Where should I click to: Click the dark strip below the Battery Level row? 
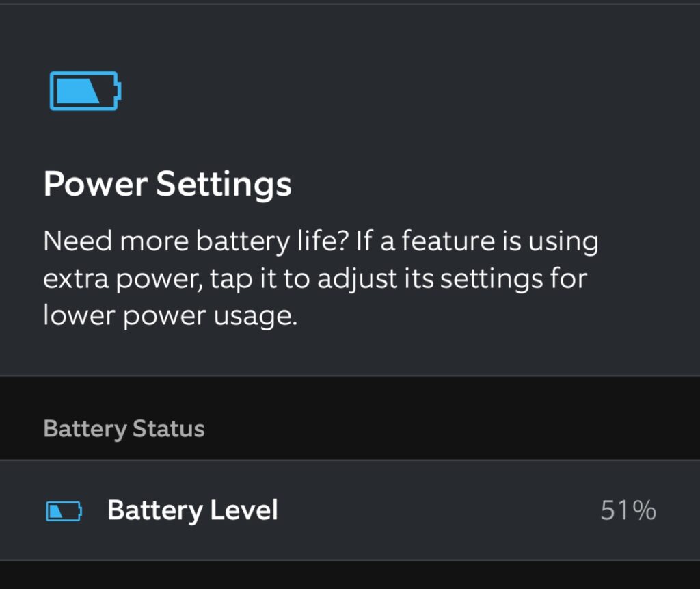[x=350, y=576]
